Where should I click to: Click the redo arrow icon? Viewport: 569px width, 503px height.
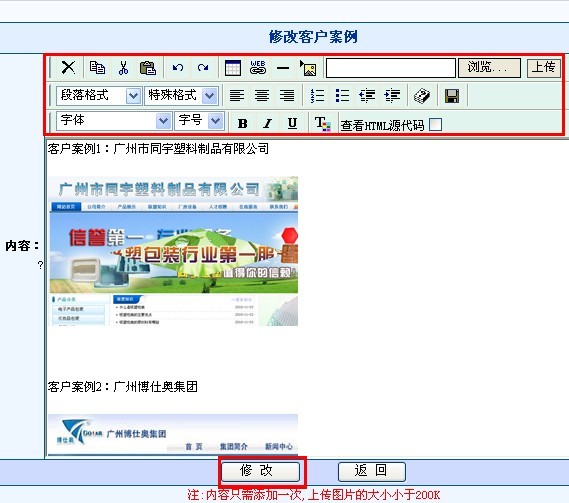203,68
